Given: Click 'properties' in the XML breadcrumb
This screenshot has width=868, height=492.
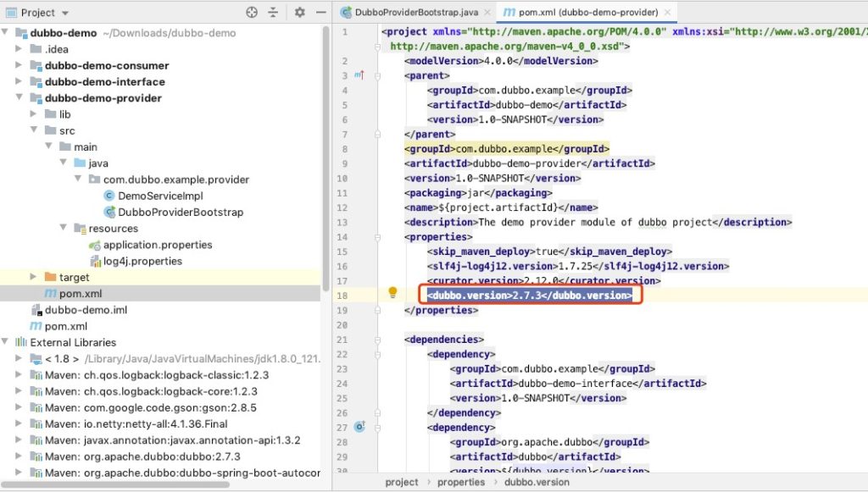Looking at the screenshot, I should tap(461, 482).
